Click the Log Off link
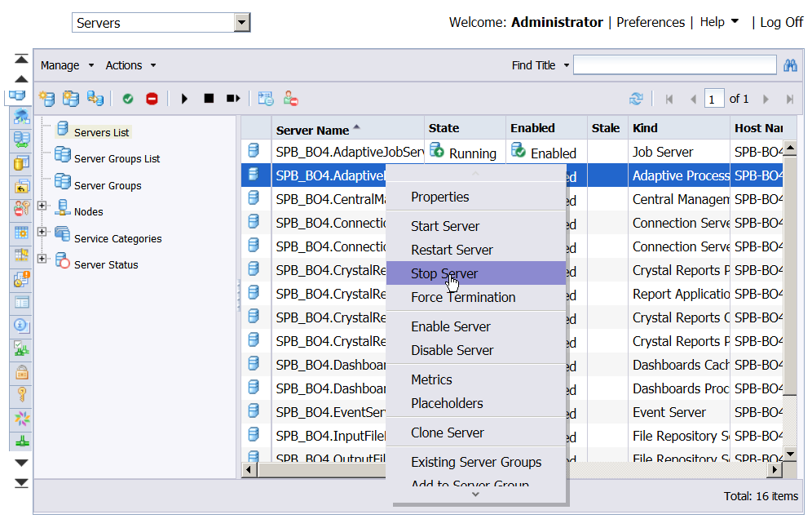 pos(782,22)
